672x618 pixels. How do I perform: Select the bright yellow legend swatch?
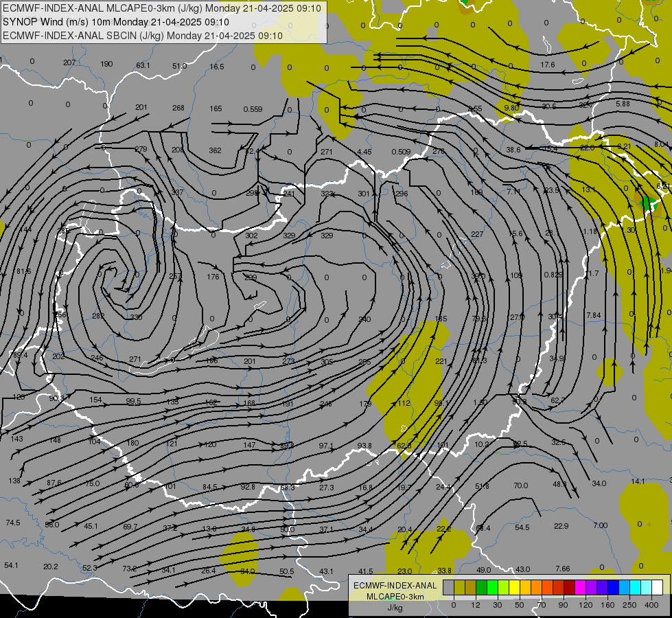pos(515,587)
